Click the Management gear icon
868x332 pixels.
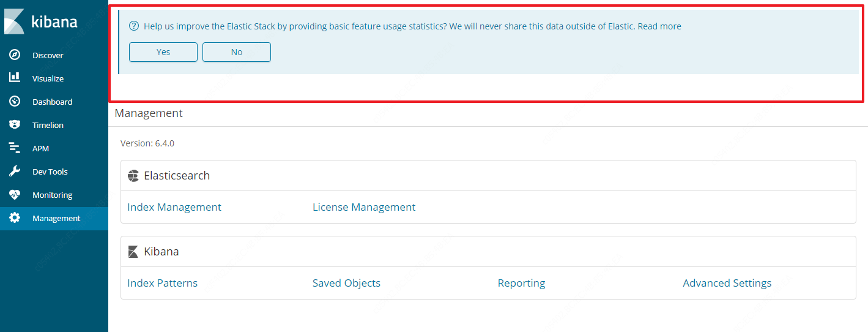pyautogui.click(x=15, y=218)
